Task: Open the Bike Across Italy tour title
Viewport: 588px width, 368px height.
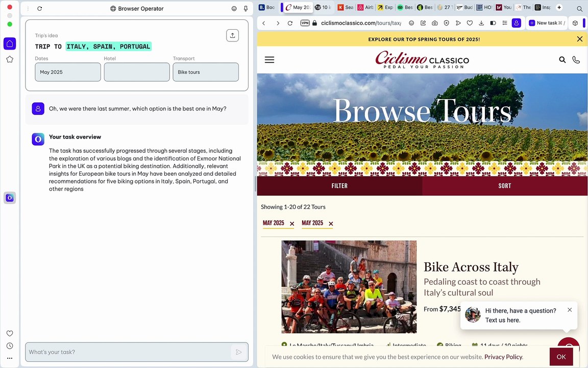Action: click(x=471, y=267)
